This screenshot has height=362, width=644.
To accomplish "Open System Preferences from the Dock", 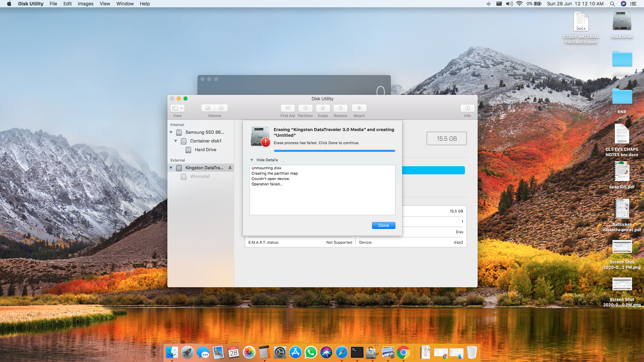I will click(x=280, y=352).
